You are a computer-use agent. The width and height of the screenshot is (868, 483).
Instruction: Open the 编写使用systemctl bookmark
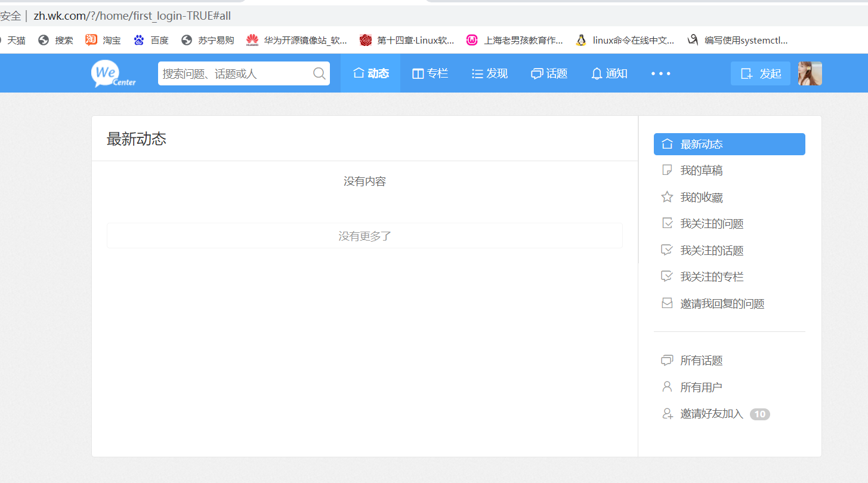point(737,40)
